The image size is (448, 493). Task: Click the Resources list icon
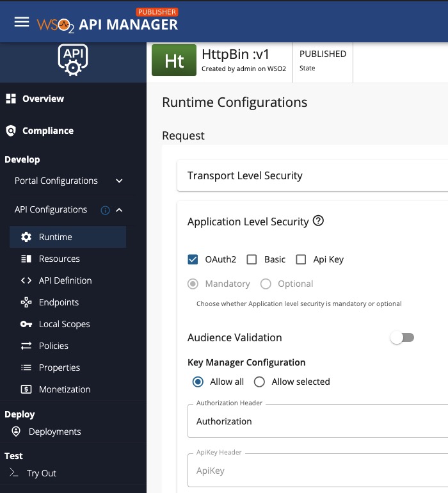click(26, 259)
